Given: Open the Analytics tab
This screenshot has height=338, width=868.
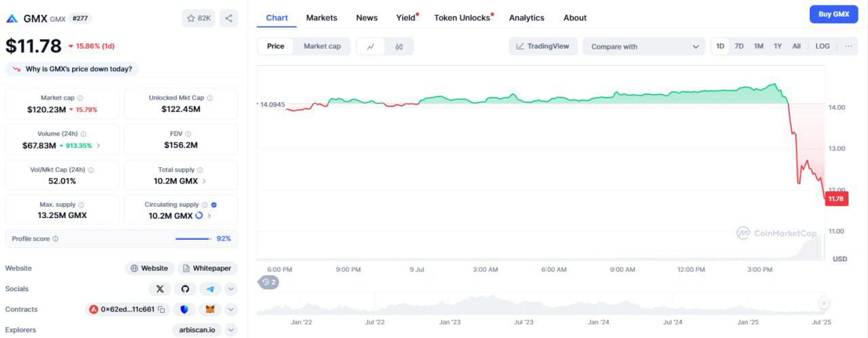Looking at the screenshot, I should pos(527,18).
